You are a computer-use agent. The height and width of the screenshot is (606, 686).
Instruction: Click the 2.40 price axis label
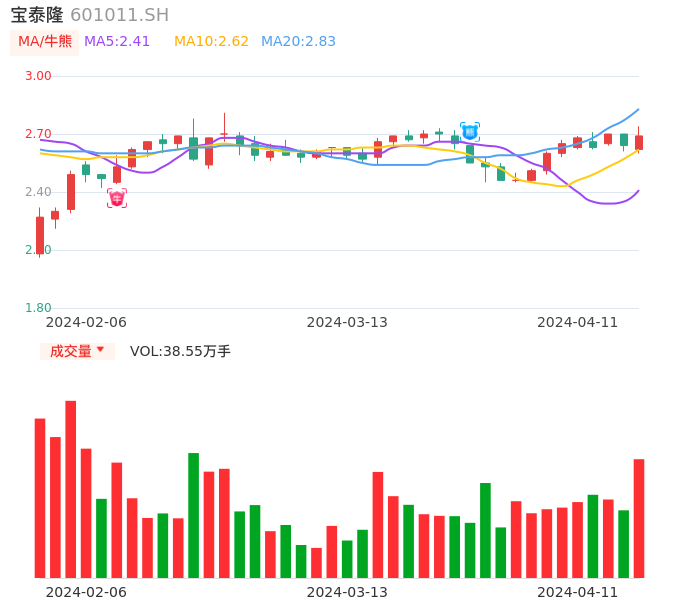38,192
